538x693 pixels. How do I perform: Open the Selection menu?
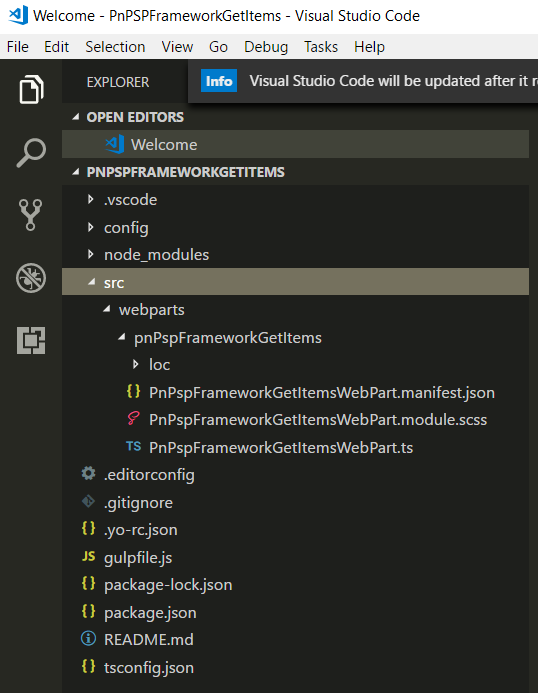tap(115, 47)
